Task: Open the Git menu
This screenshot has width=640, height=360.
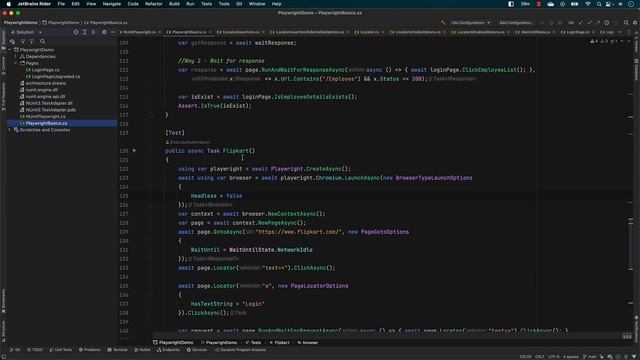Action: point(239,4)
